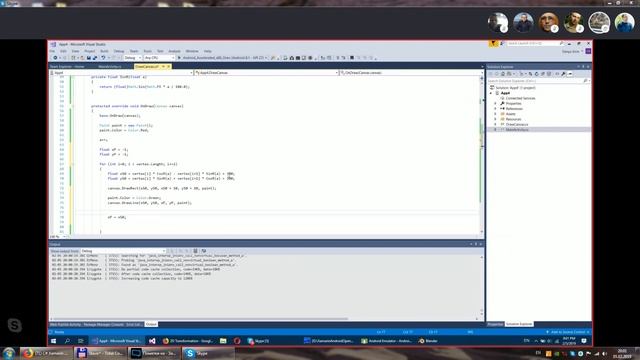The image size is (640, 360).
Task: Open the Tools menu
Action: coord(147,51)
